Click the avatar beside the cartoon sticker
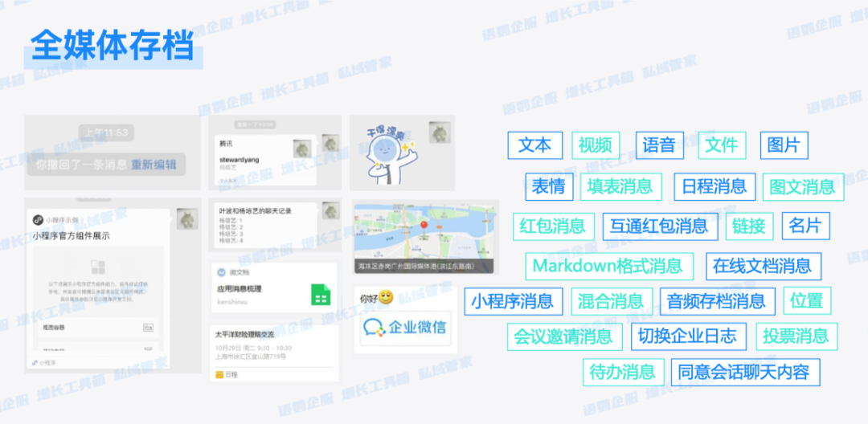 point(438,132)
